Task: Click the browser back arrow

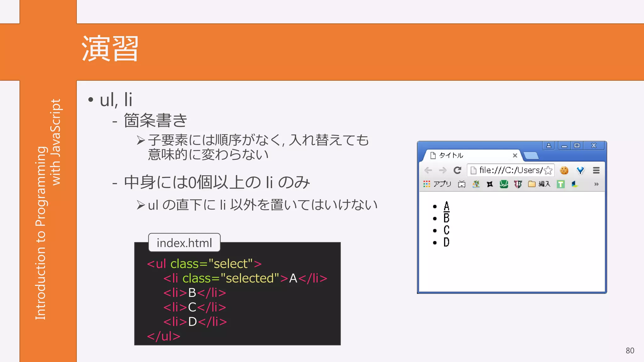Action: 428,170
